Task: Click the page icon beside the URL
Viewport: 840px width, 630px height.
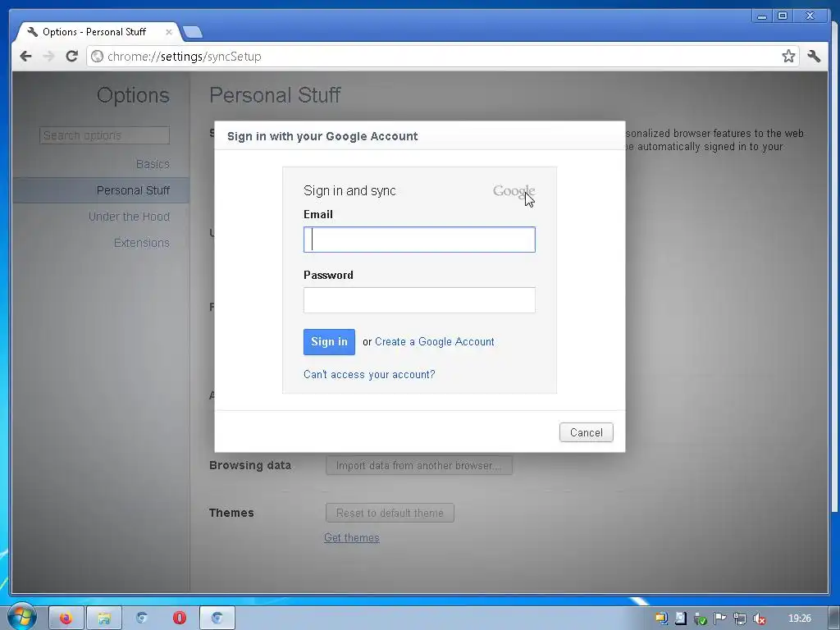Action: coord(97,57)
